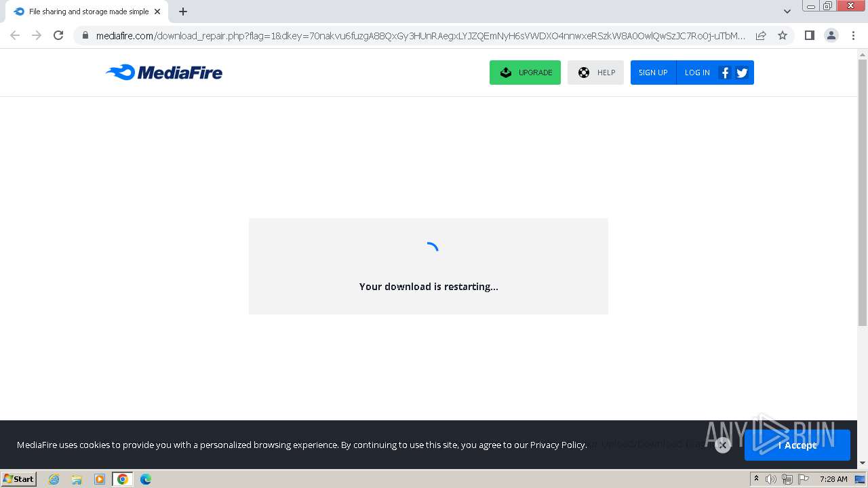The width and height of the screenshot is (868, 488).
Task: Reload the page in Chrome
Action: (x=58, y=35)
